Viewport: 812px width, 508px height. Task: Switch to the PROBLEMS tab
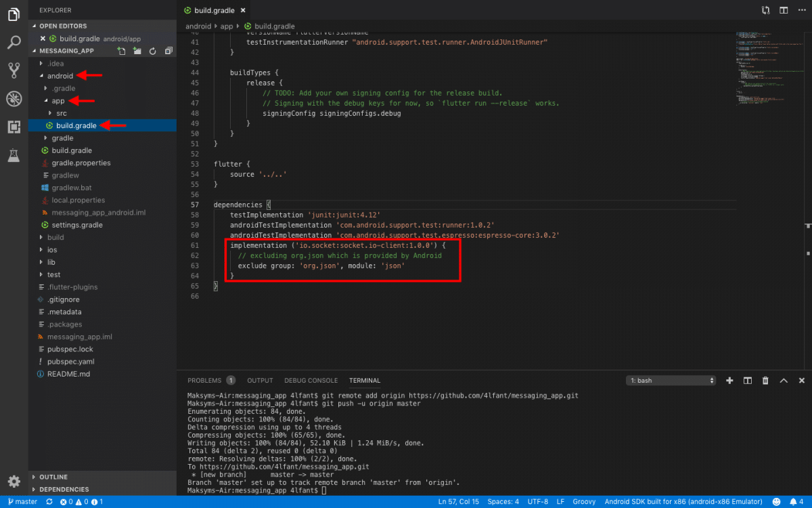click(x=204, y=381)
